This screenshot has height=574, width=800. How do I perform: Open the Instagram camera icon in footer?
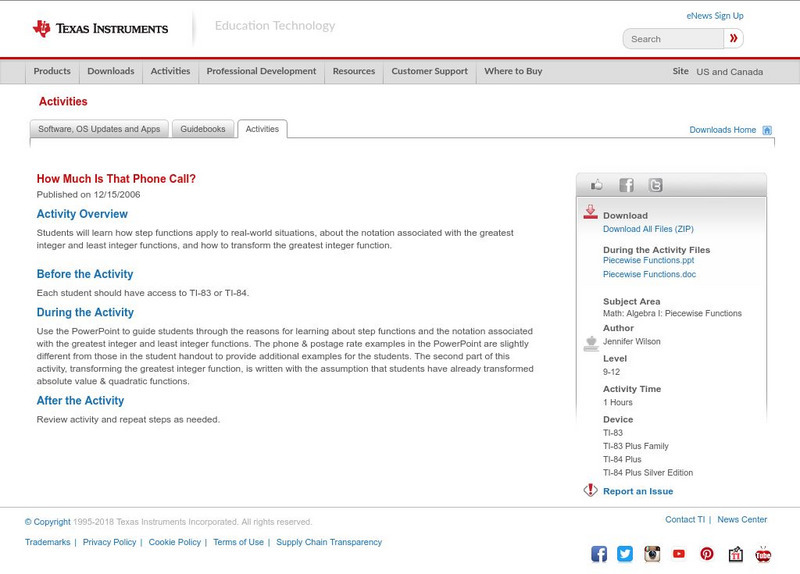pos(652,554)
